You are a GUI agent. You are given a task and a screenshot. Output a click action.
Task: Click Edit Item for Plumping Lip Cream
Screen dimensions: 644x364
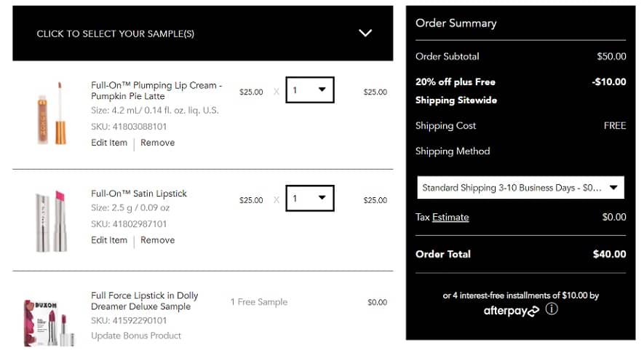tap(109, 143)
